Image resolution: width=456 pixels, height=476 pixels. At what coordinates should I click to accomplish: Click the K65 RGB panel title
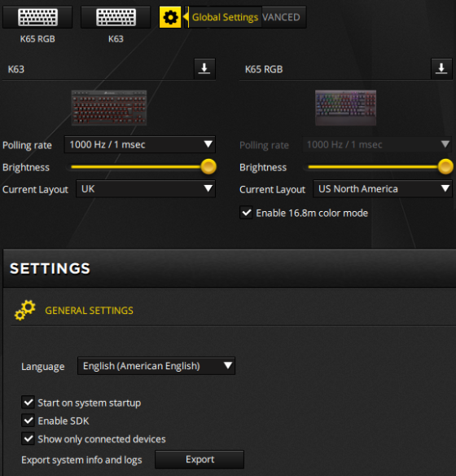pyautogui.click(x=264, y=69)
